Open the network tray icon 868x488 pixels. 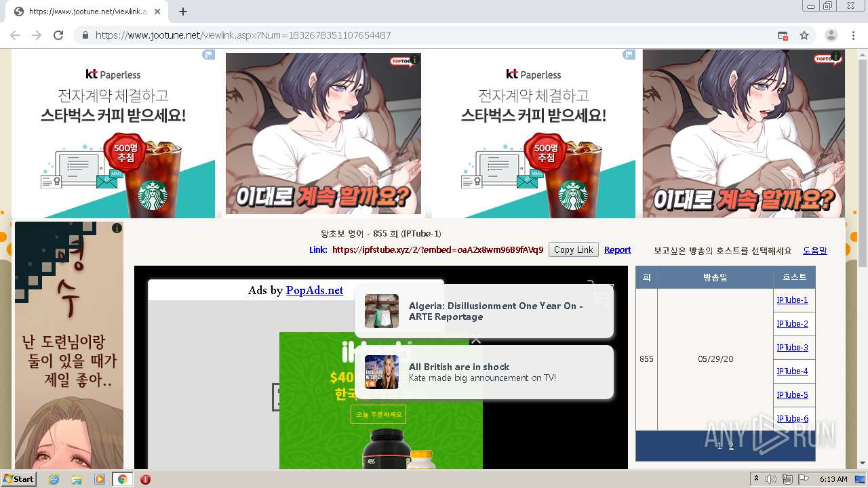point(788,479)
